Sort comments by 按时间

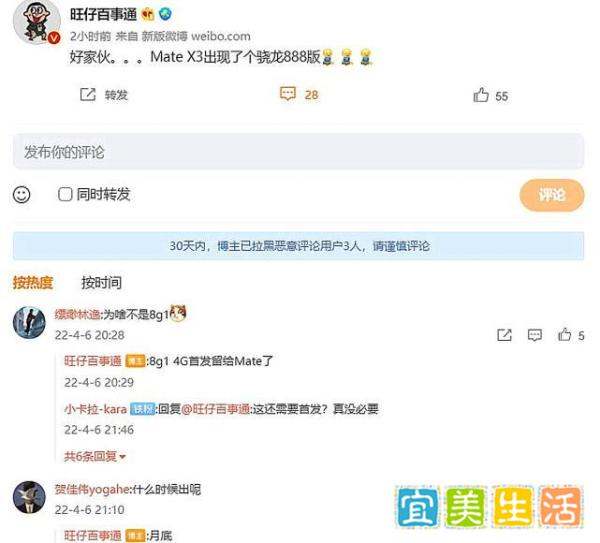pyautogui.click(x=101, y=283)
